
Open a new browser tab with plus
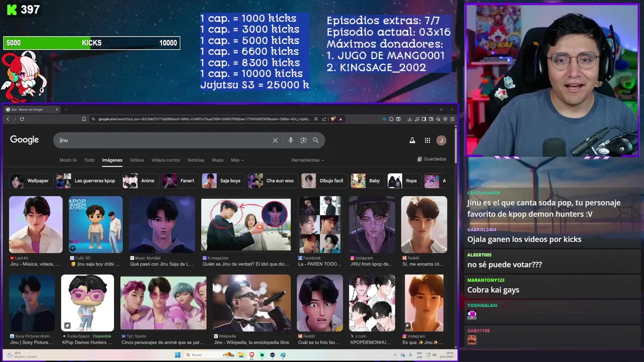(65, 109)
